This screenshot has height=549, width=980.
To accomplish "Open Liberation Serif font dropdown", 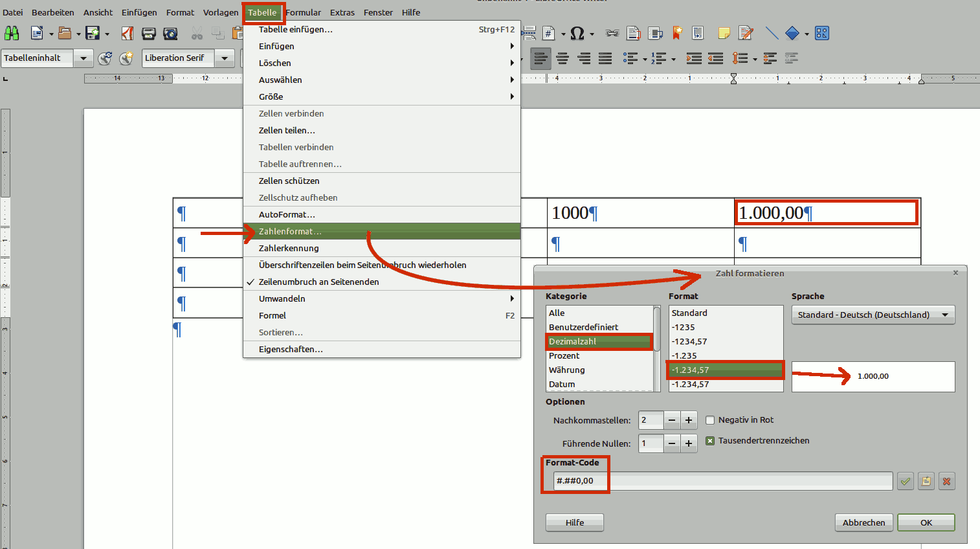I will [225, 58].
